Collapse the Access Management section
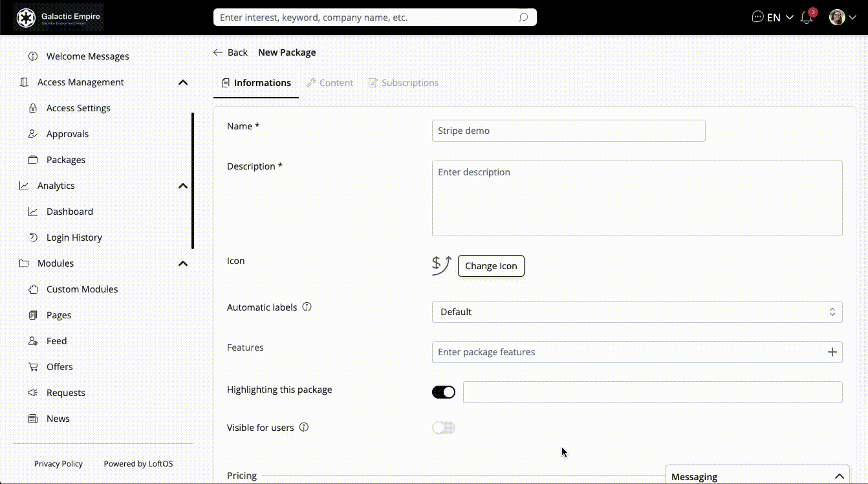 (183, 82)
